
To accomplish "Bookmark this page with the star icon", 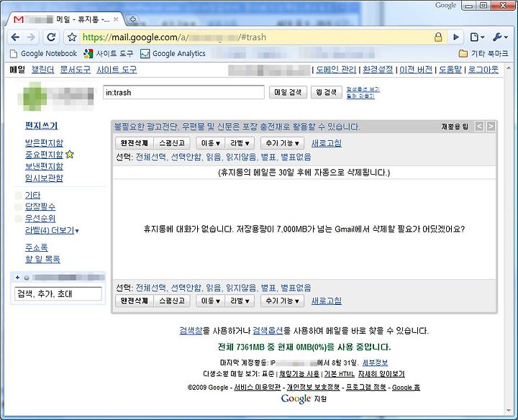I will click(72, 37).
